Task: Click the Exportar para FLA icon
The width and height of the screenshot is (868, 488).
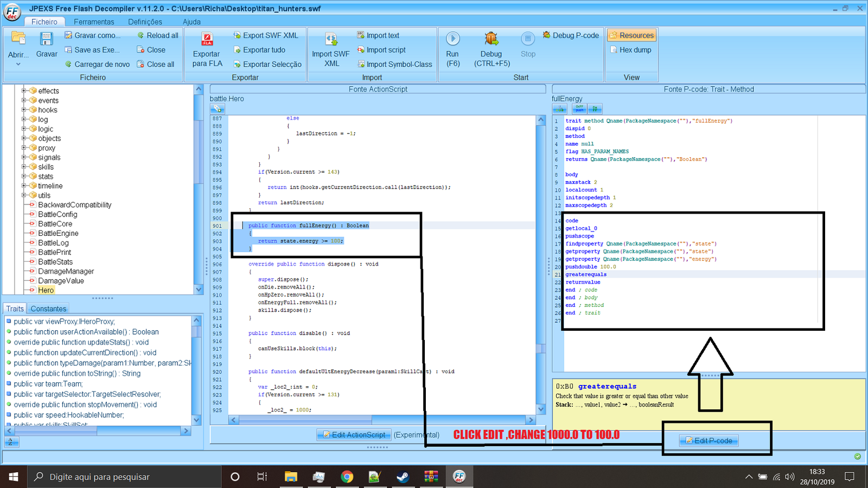Action: pos(207,40)
